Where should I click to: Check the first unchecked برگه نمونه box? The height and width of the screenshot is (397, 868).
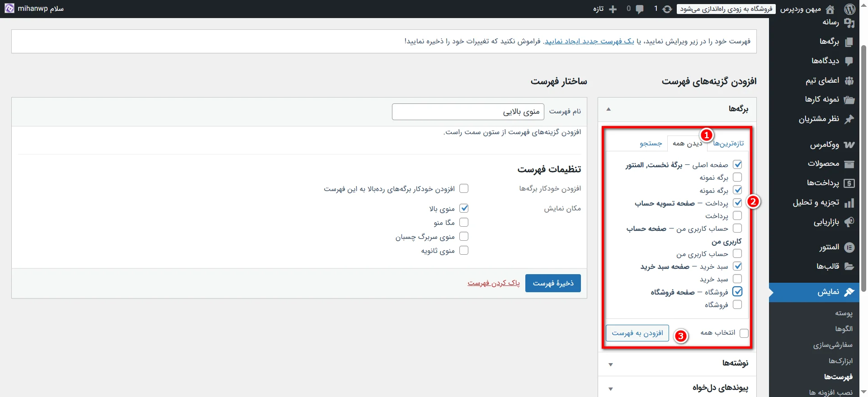737,177
